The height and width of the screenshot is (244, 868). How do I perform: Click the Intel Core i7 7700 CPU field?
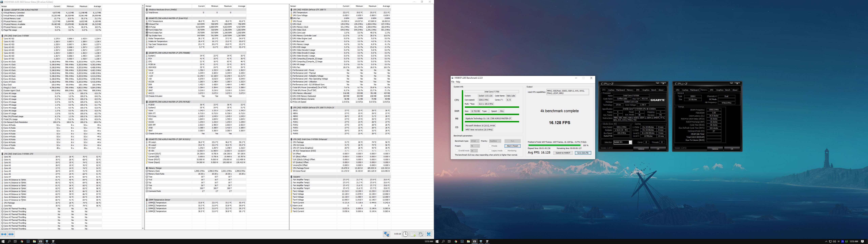pos(492,92)
